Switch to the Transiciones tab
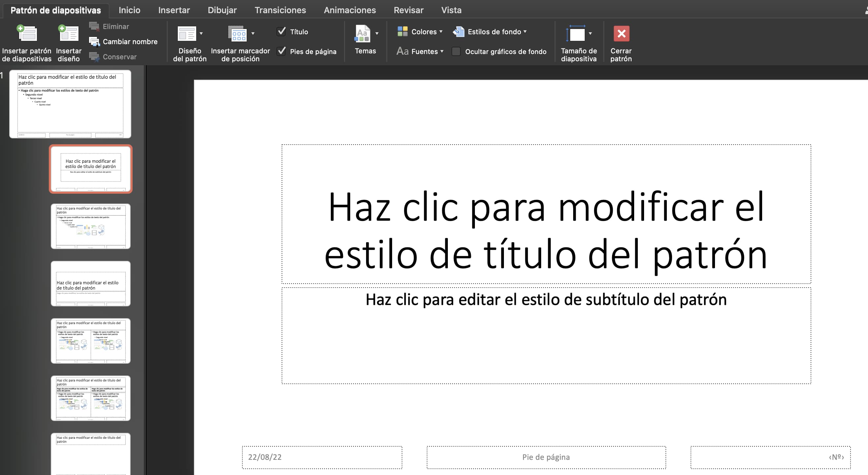The width and height of the screenshot is (868, 475). [280, 10]
